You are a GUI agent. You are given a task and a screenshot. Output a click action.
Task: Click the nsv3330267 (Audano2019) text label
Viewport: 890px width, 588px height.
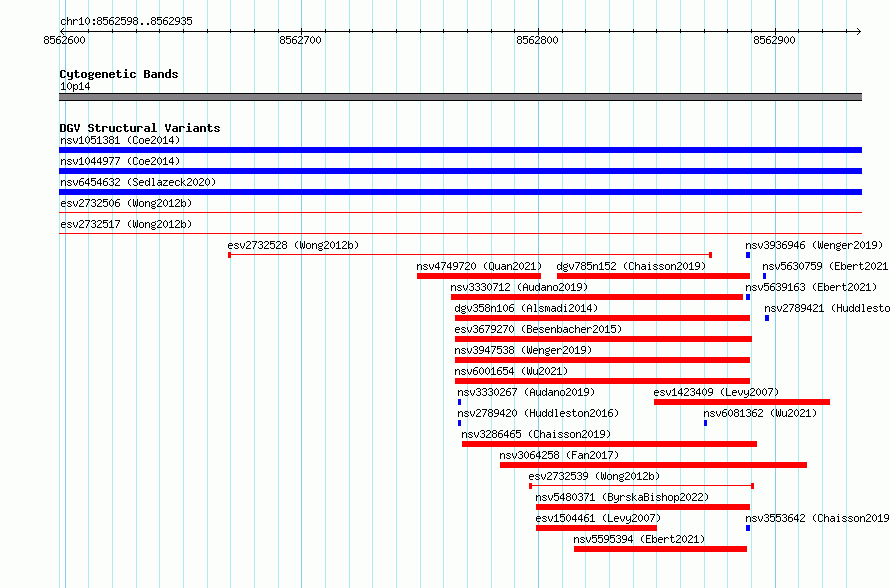coord(526,392)
